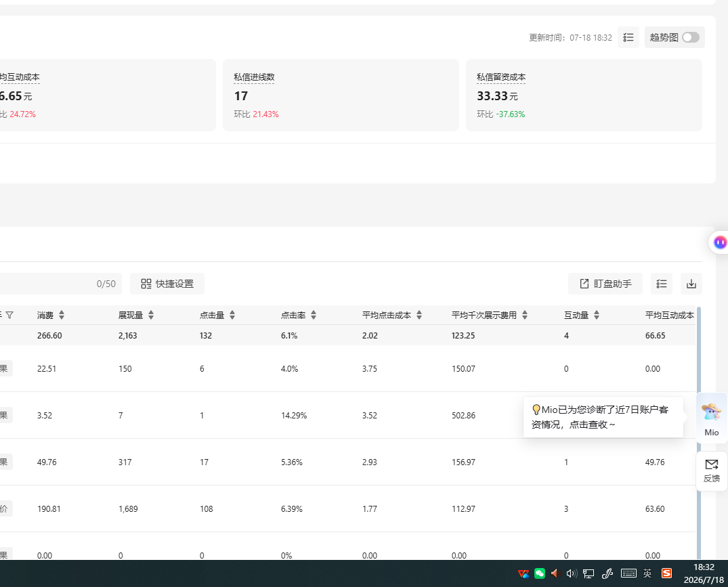
Task: Sort the table by 消费 column
Action: 61,315
